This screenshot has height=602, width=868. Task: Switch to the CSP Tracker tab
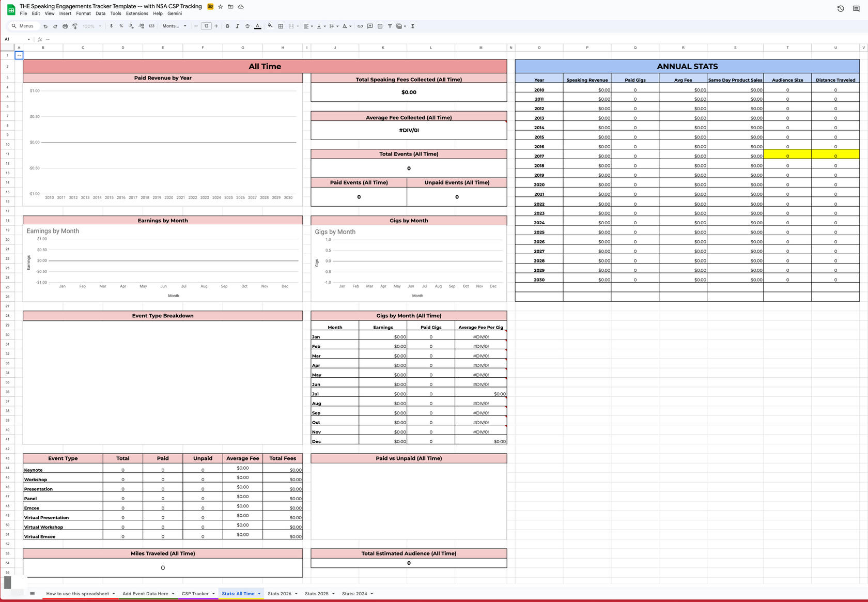click(195, 594)
